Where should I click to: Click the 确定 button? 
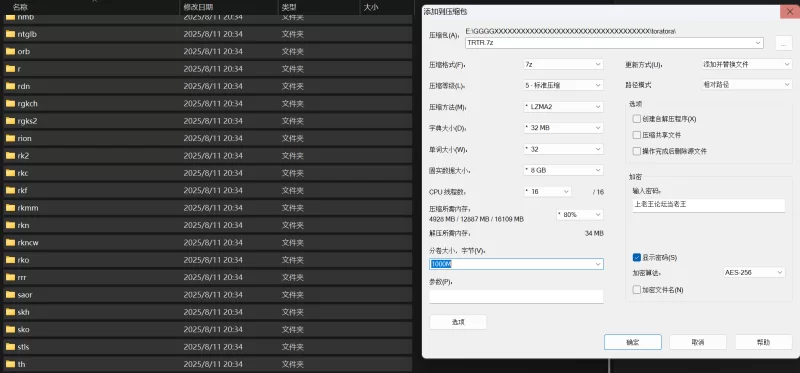pyautogui.click(x=633, y=342)
